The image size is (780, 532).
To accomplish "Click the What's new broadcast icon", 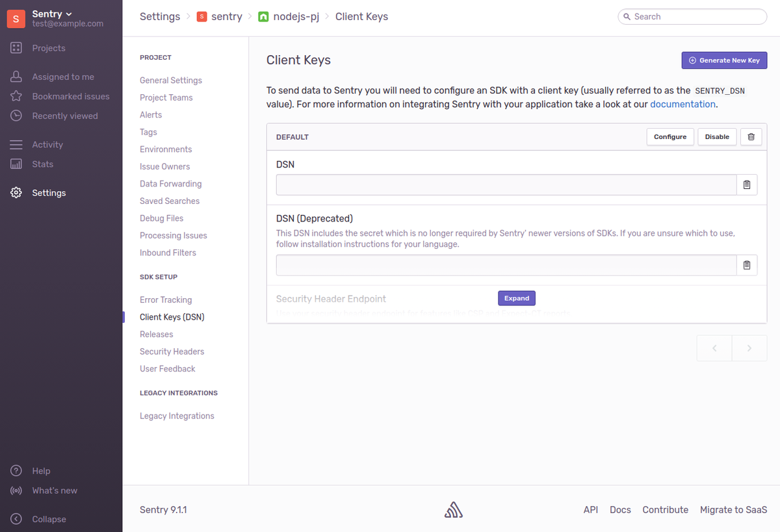I will (x=16, y=490).
